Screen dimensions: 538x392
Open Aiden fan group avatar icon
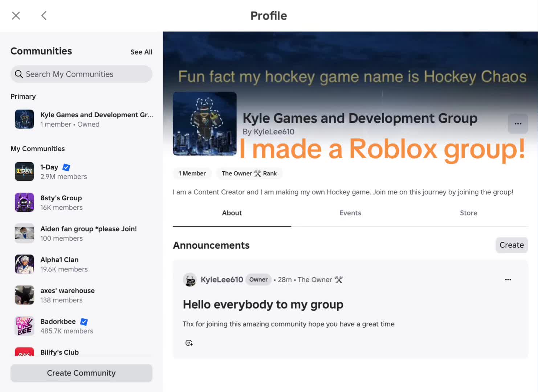coord(24,233)
